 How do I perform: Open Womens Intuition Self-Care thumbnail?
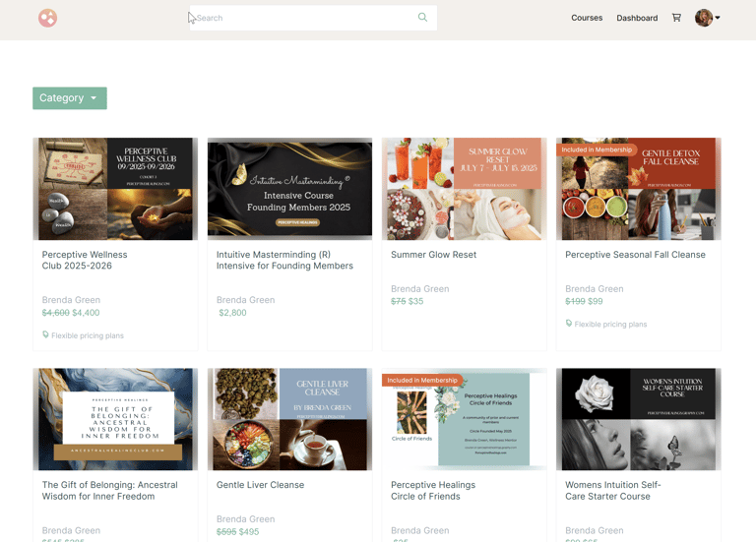(x=639, y=419)
